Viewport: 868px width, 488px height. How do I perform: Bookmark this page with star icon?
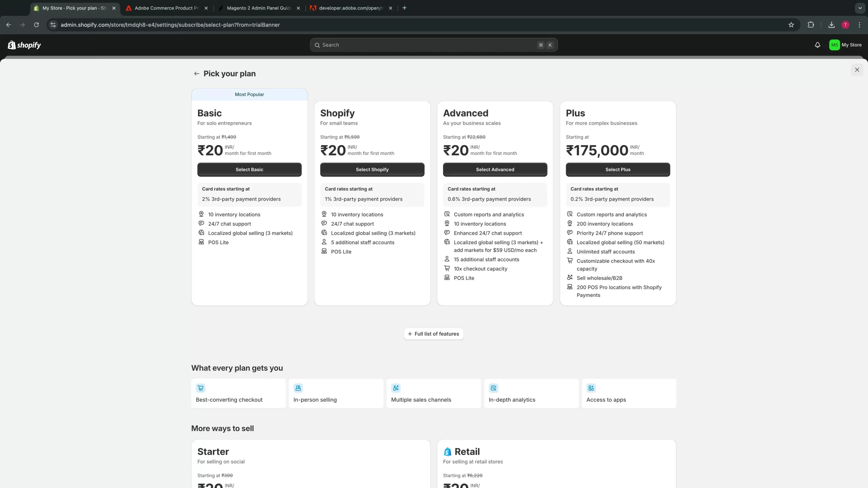coord(791,25)
